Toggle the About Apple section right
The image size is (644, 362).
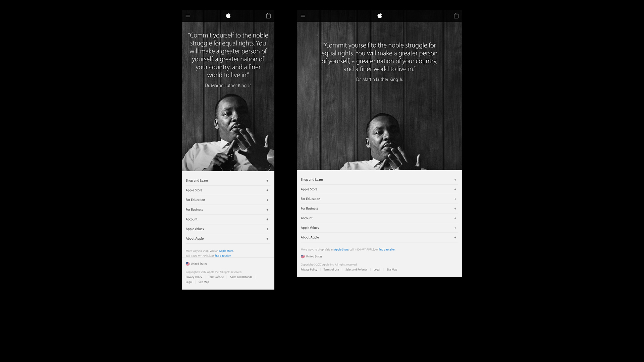[455, 237]
